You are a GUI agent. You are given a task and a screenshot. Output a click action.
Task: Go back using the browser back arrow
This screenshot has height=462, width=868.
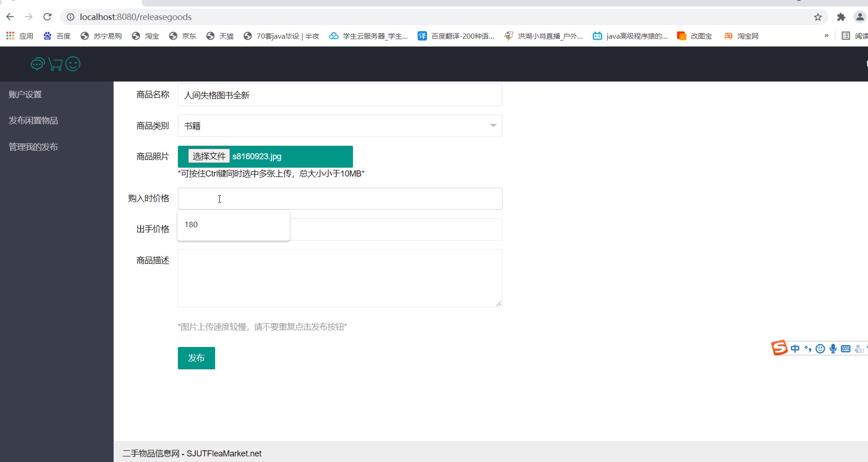(x=10, y=17)
